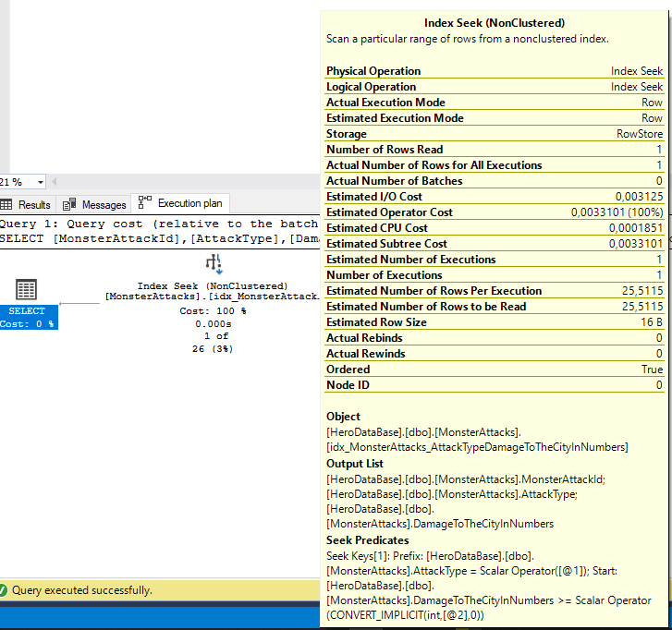The width and height of the screenshot is (672, 630).
Task: Click the 'Query executed successfully.' status text
Action: pos(82,590)
